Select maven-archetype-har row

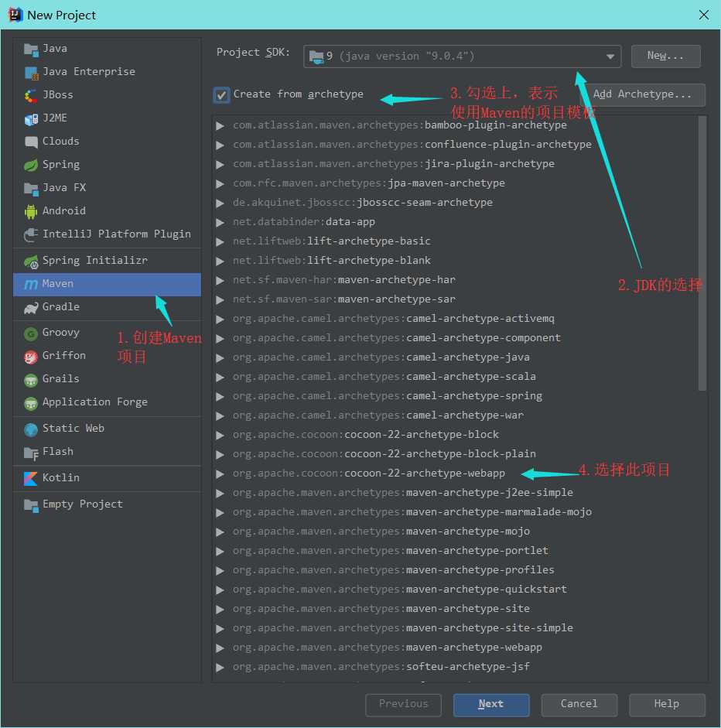click(455, 280)
